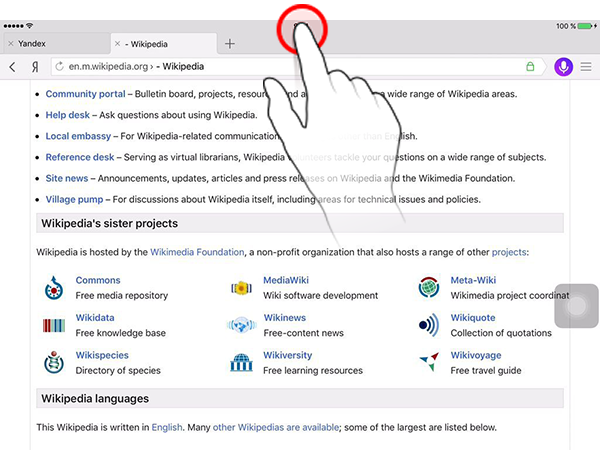Tap the Wikivoyage arrows logo

pos(429,362)
